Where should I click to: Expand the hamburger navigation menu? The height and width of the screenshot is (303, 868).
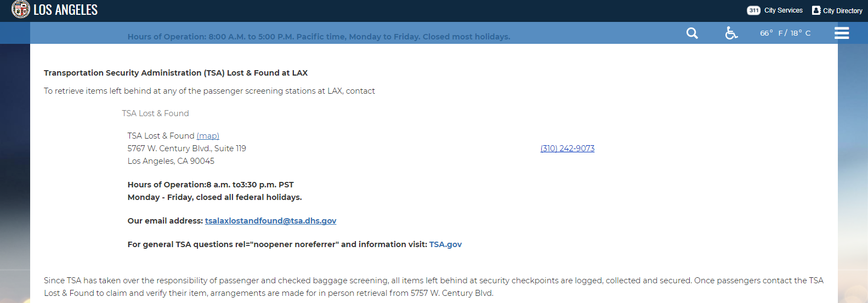click(x=841, y=33)
